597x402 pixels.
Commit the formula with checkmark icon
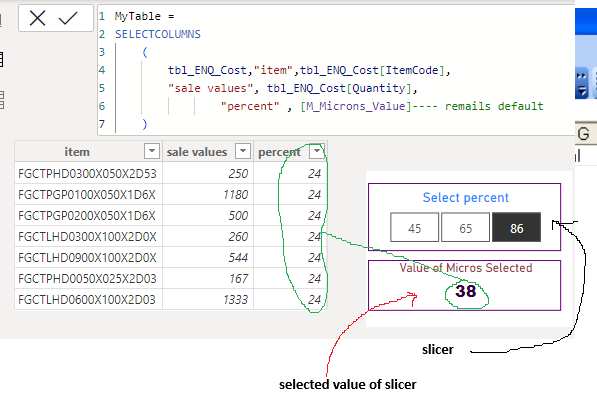click(x=68, y=18)
